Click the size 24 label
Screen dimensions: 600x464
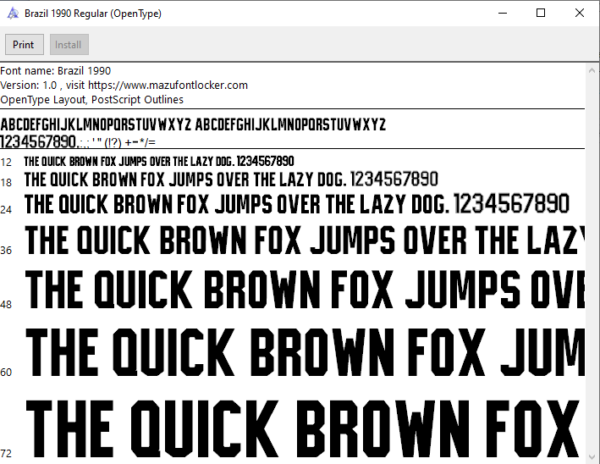pos(6,209)
